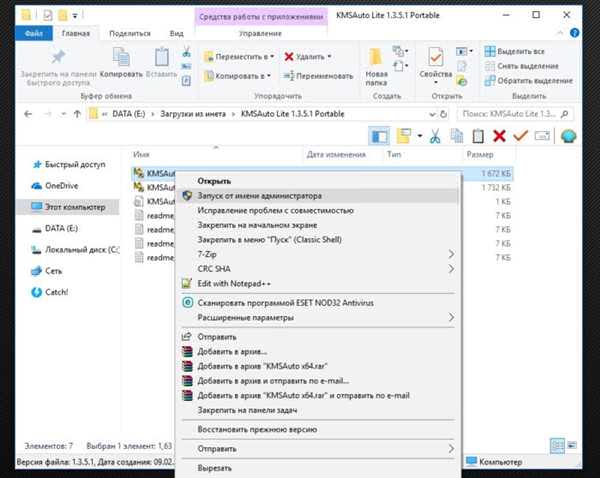The image size is (600, 478).
Task: Open the Delete dropdown arrow
Action: tap(329, 57)
